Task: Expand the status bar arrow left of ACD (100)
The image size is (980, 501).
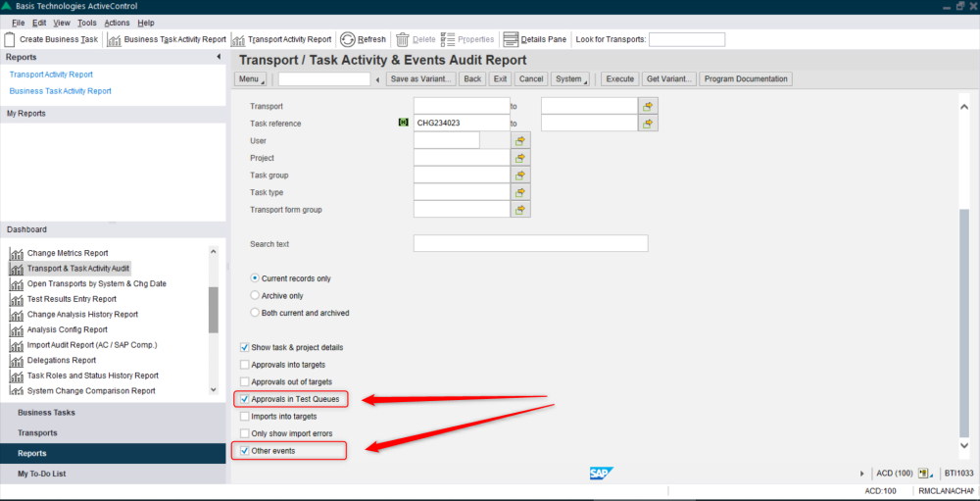Action: coord(863,474)
